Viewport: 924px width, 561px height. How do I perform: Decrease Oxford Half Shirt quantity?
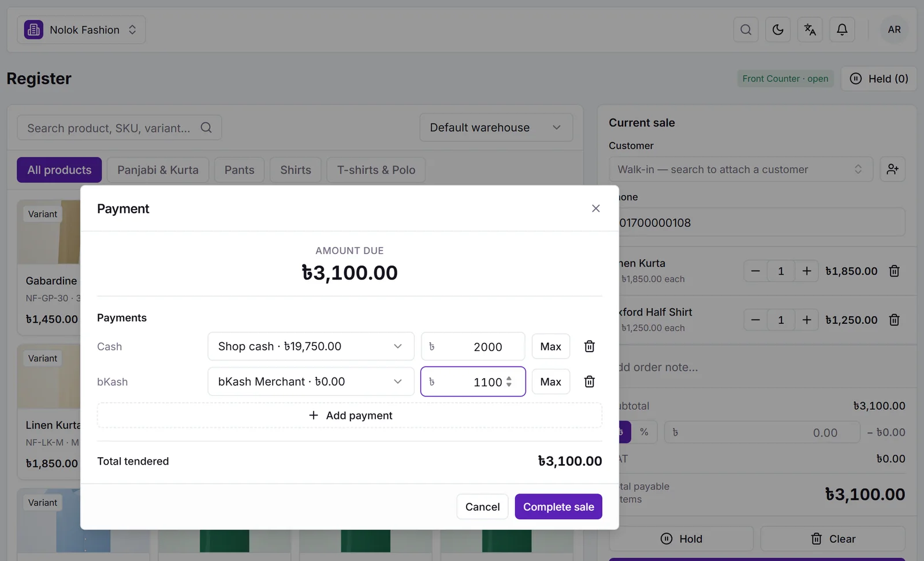[x=755, y=320]
